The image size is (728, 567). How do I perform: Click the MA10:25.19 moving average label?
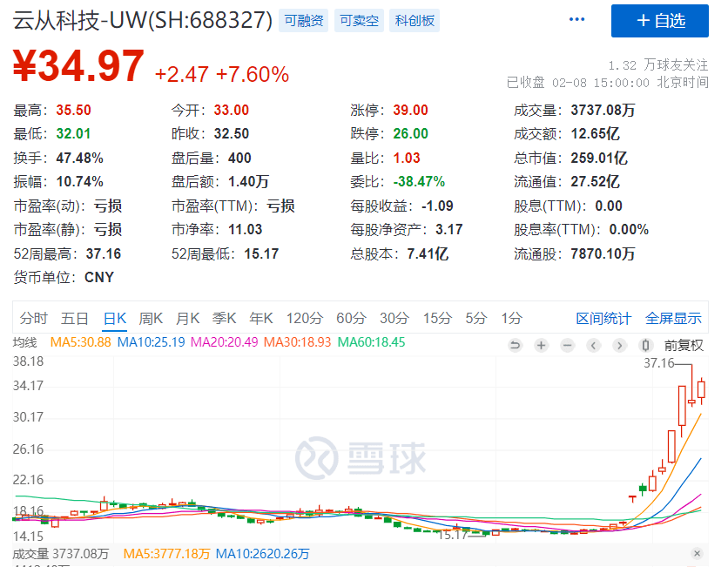pos(151,342)
